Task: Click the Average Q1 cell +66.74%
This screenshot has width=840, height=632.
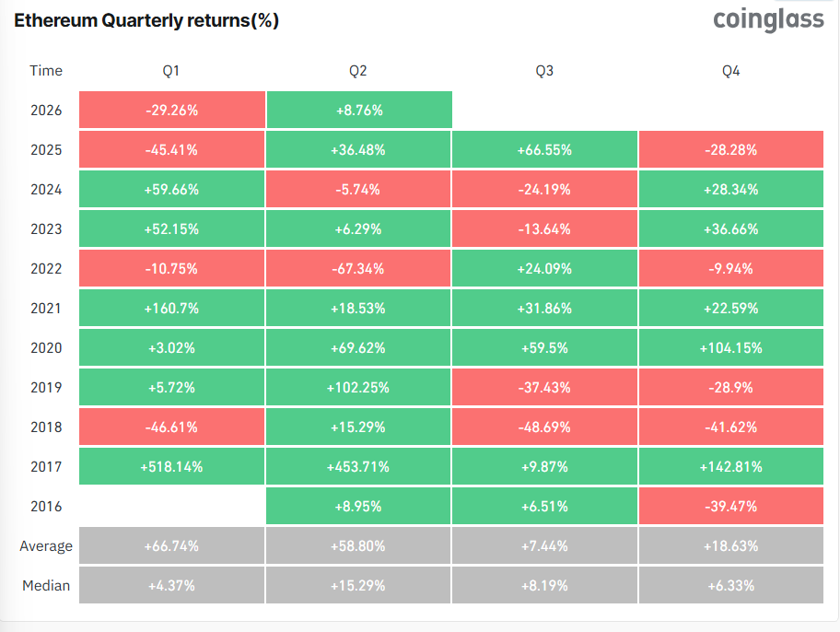Action: point(171,546)
